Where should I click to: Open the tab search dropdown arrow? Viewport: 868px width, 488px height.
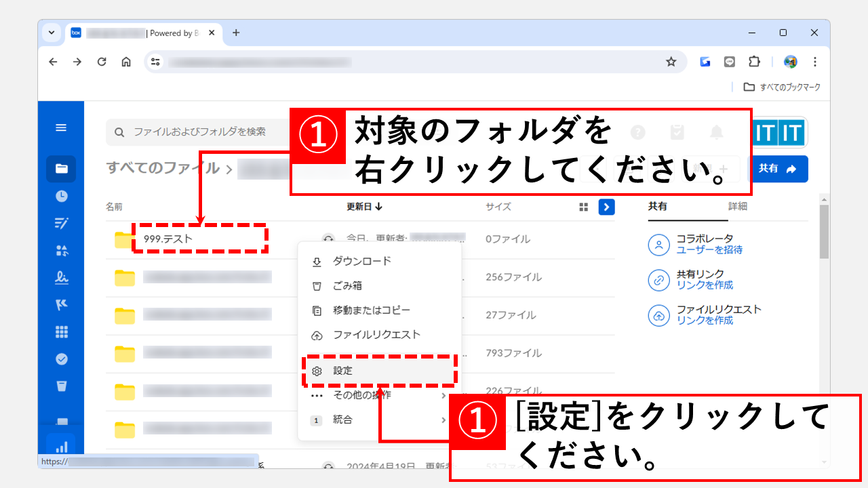pyautogui.click(x=51, y=33)
